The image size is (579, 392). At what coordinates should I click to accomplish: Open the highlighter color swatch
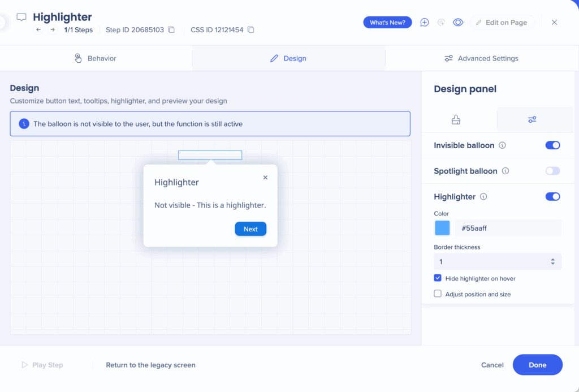(x=442, y=228)
